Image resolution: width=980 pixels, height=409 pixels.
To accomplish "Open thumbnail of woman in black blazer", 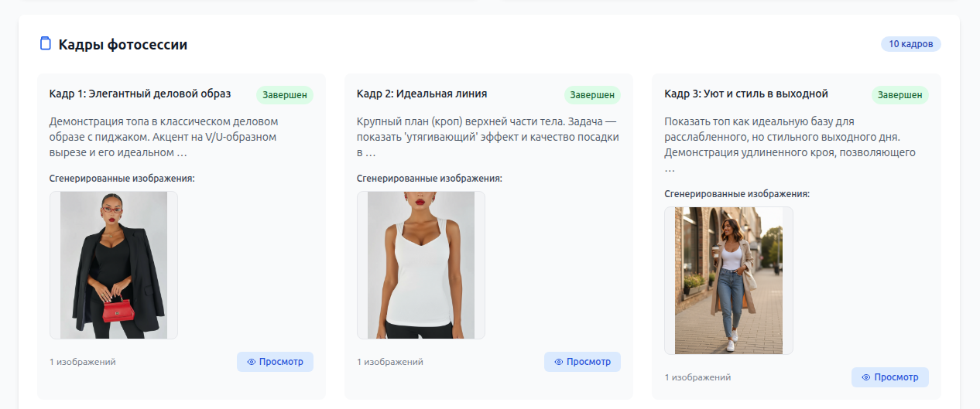I will coord(114,265).
